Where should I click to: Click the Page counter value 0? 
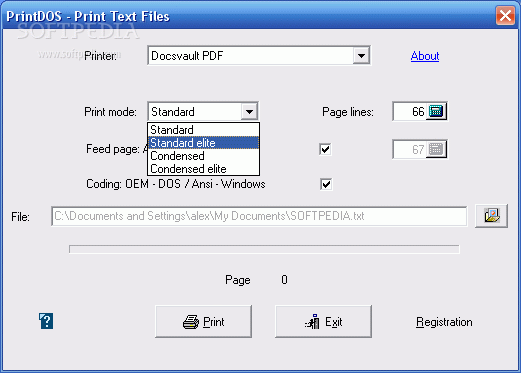click(284, 279)
